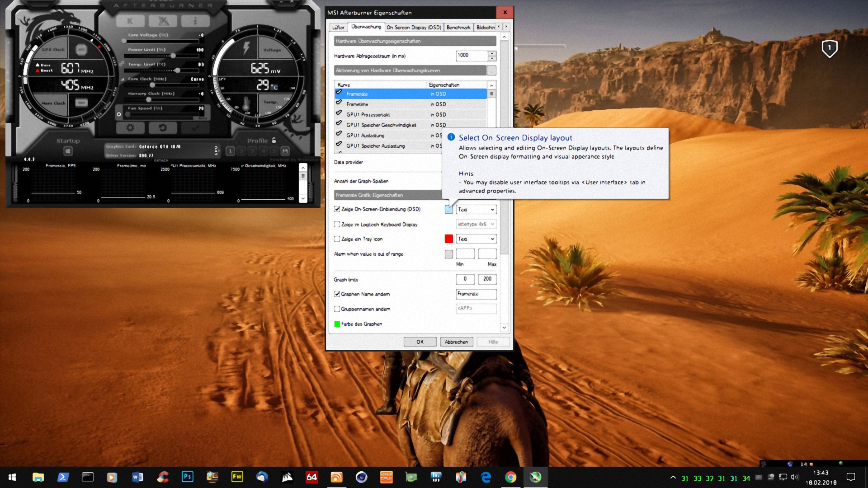
Task: Open the Benchmark tab
Action: click(x=458, y=28)
